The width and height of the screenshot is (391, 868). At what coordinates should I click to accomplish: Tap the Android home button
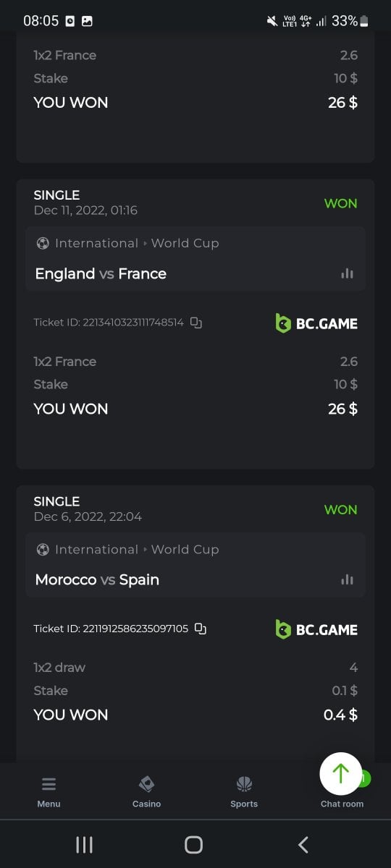(x=193, y=844)
